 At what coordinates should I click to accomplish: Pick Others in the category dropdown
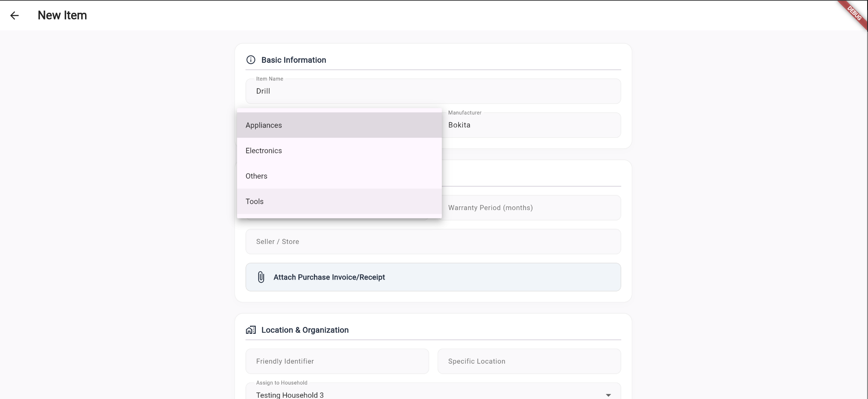tap(339, 176)
